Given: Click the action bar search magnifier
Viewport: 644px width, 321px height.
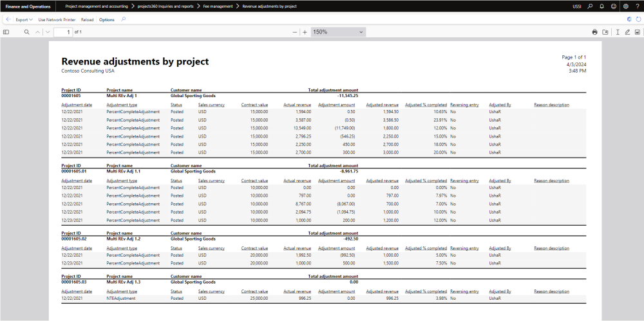Looking at the screenshot, I should pos(123,19).
